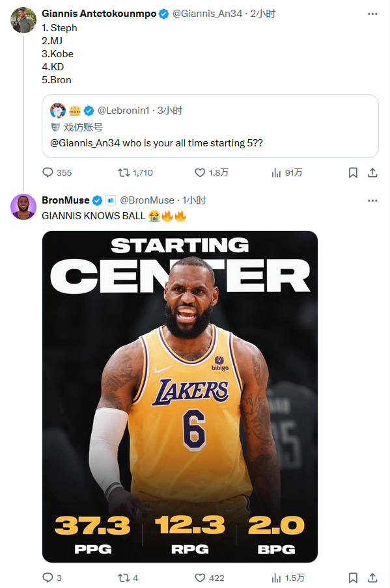The height and width of the screenshot is (588, 390).
Task: Reply to BronMuse's tweet with 3 comments
Action: [52, 578]
